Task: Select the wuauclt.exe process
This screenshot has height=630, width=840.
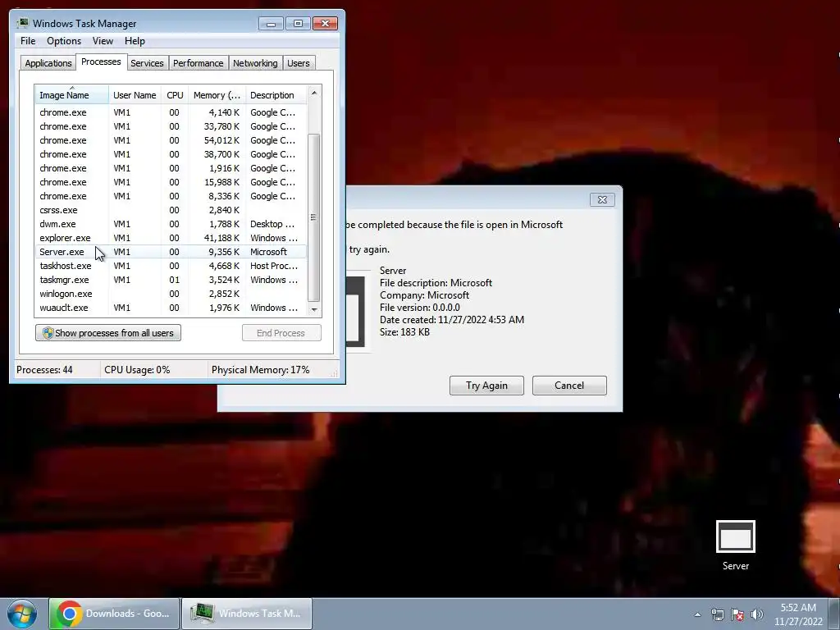Action: pos(171,308)
